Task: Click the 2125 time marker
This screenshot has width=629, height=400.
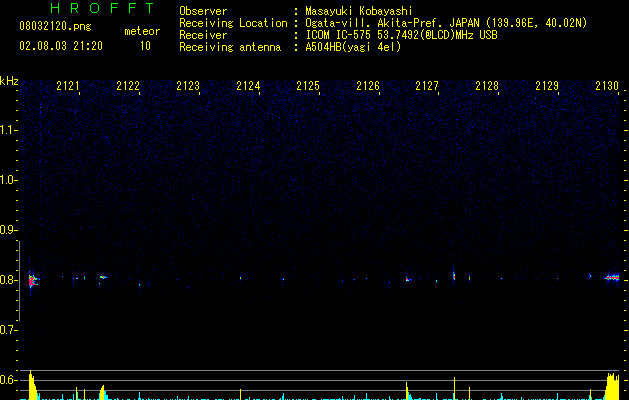Action: tap(308, 86)
